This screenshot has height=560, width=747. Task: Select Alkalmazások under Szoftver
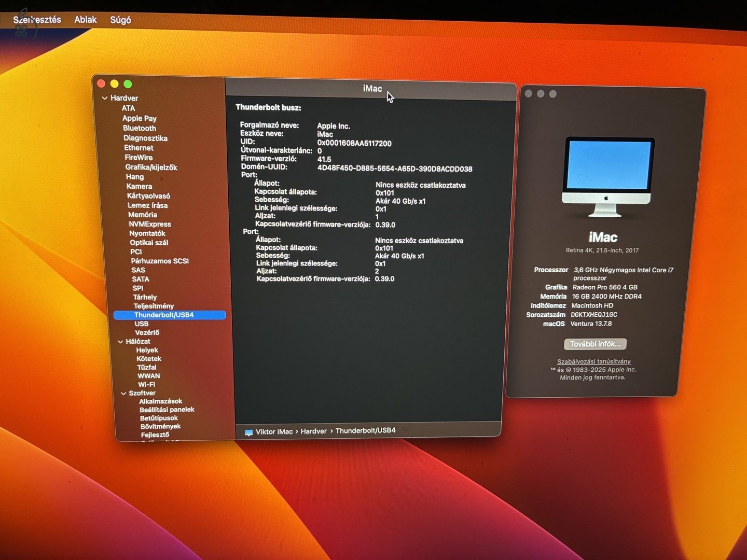[161, 401]
